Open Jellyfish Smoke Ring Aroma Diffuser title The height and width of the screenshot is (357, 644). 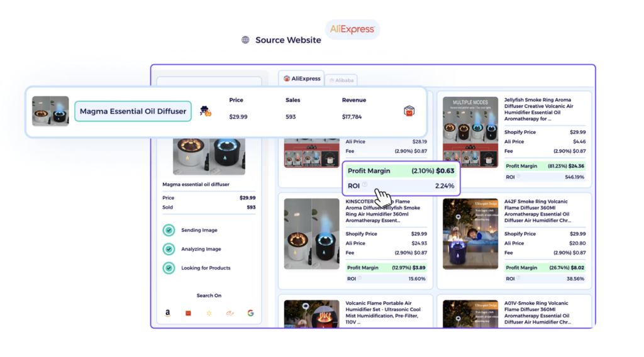538,109
